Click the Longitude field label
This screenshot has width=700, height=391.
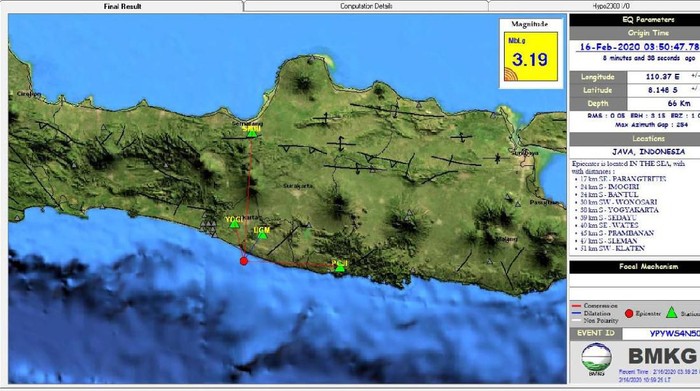point(597,77)
